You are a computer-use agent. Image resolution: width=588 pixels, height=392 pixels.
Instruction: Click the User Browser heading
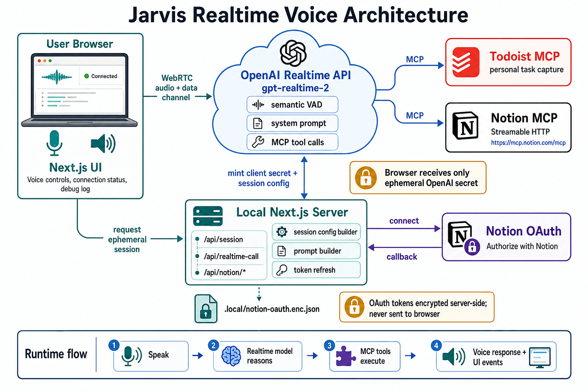coord(80,44)
